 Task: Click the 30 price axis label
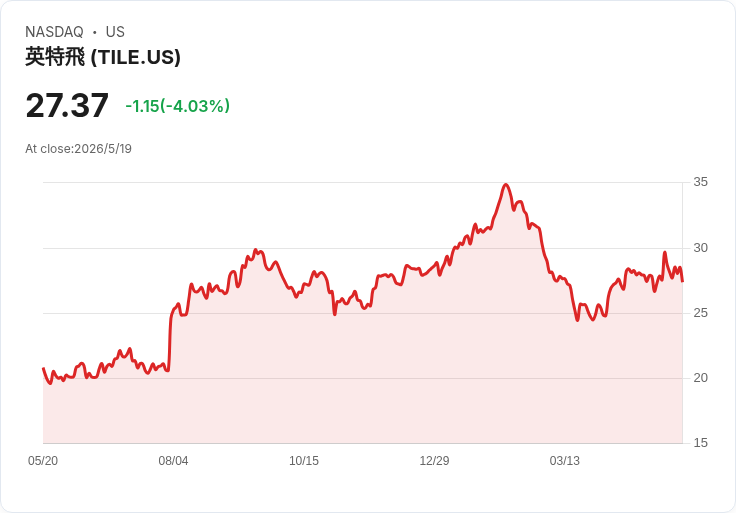point(700,248)
